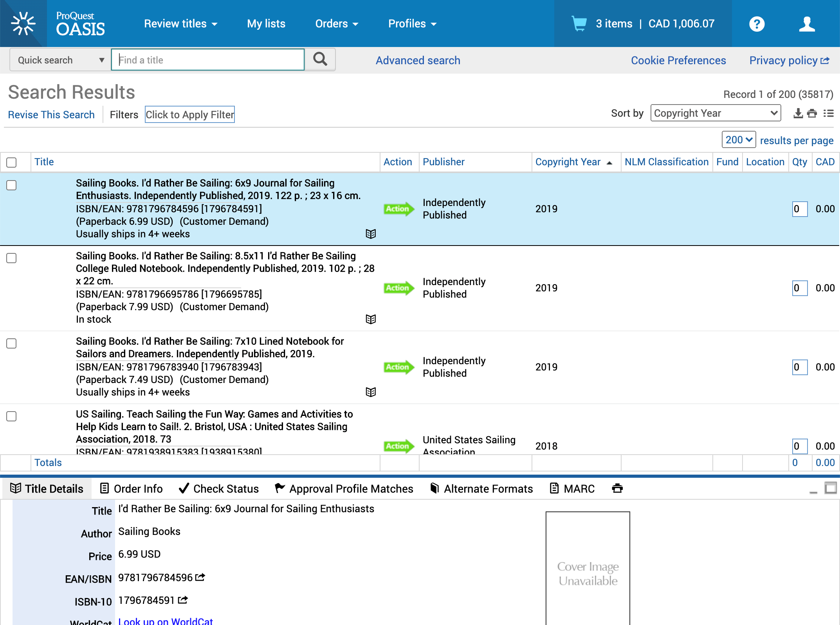Sort by the Title column header

(x=44, y=162)
